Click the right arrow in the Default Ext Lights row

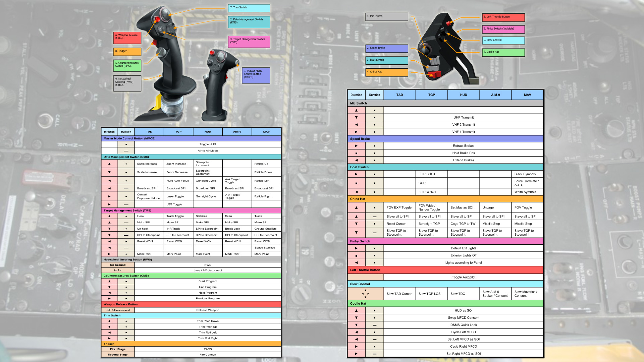(356, 248)
